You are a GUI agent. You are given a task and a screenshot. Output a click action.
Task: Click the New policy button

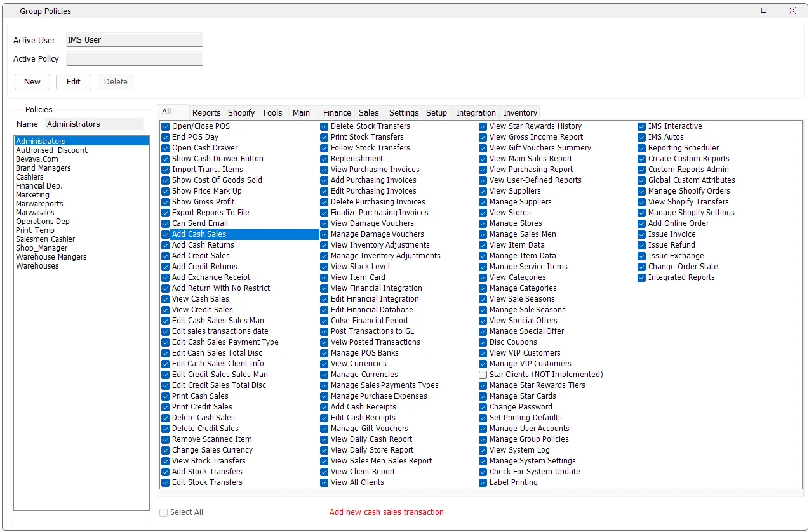32,82
